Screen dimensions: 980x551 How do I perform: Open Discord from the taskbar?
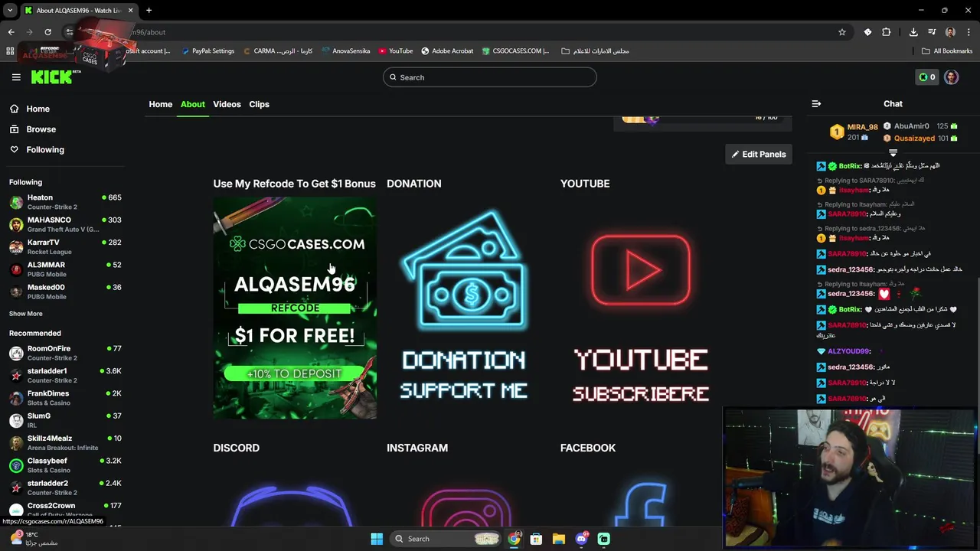(x=581, y=539)
